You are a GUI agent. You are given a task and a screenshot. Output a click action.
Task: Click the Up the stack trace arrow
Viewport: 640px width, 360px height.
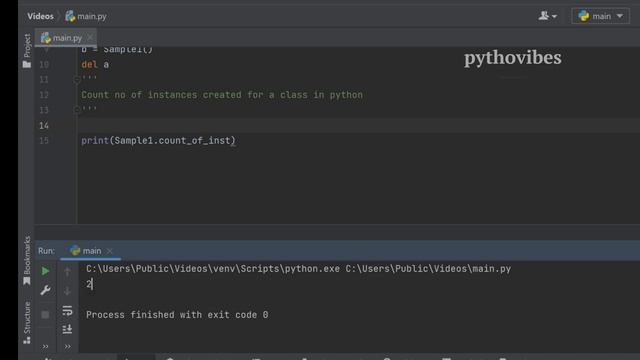(67, 271)
